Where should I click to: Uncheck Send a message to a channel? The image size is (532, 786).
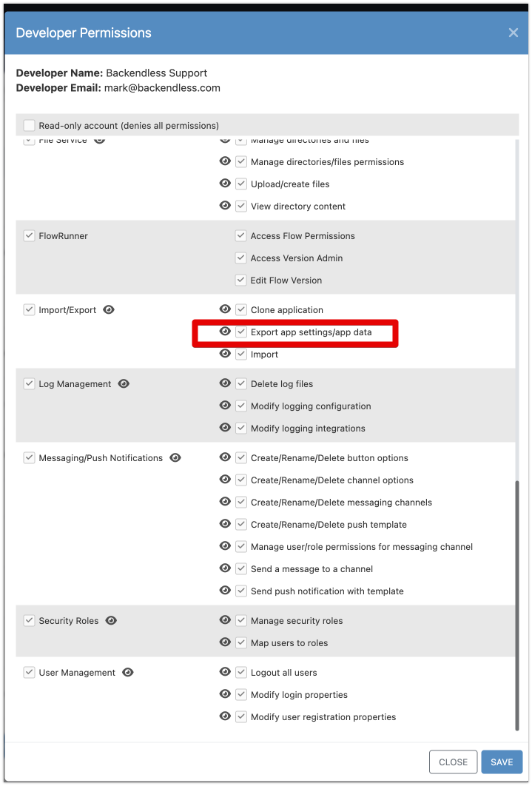[241, 569]
